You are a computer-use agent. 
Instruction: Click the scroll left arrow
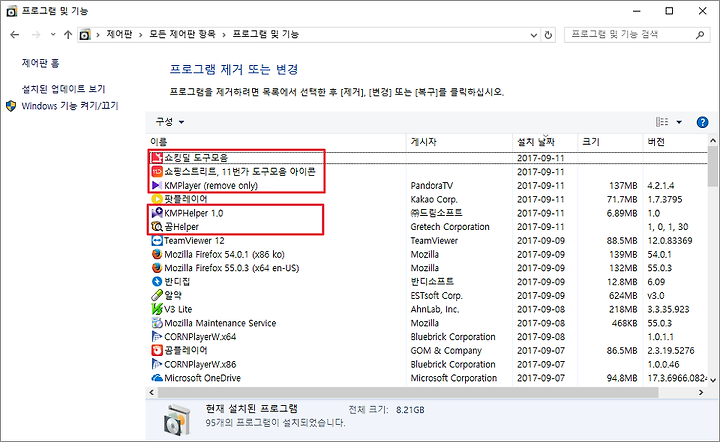(152, 392)
